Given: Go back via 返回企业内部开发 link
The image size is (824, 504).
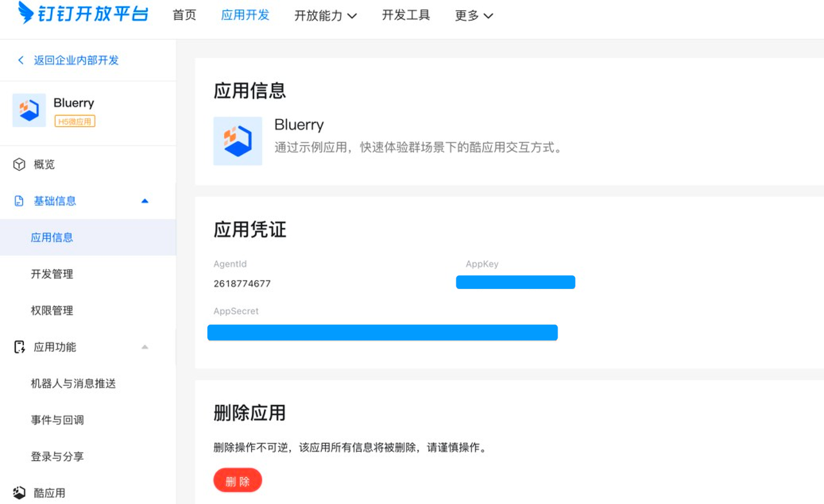Looking at the screenshot, I should tap(76, 60).
